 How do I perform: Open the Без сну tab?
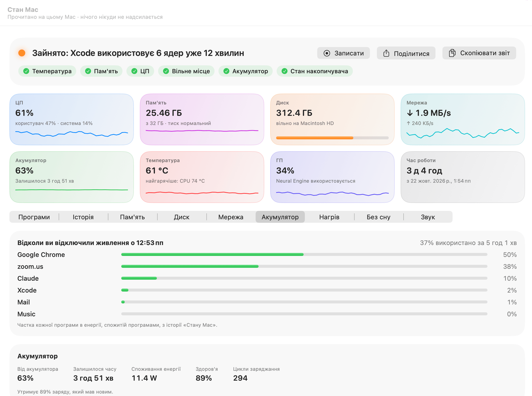tap(379, 217)
